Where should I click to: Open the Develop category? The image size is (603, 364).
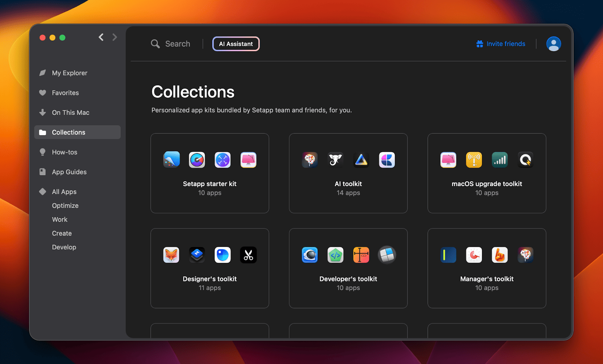pos(64,247)
